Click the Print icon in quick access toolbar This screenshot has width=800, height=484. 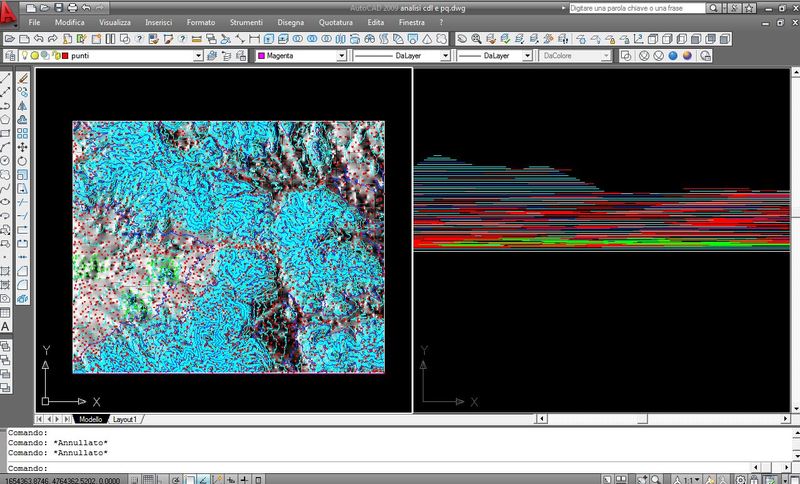pos(73,6)
